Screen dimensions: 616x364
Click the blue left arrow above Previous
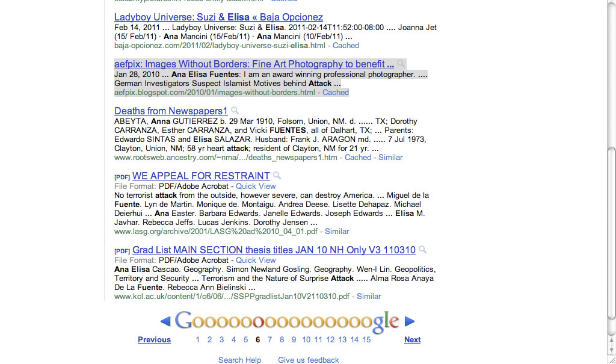pyautogui.click(x=165, y=322)
